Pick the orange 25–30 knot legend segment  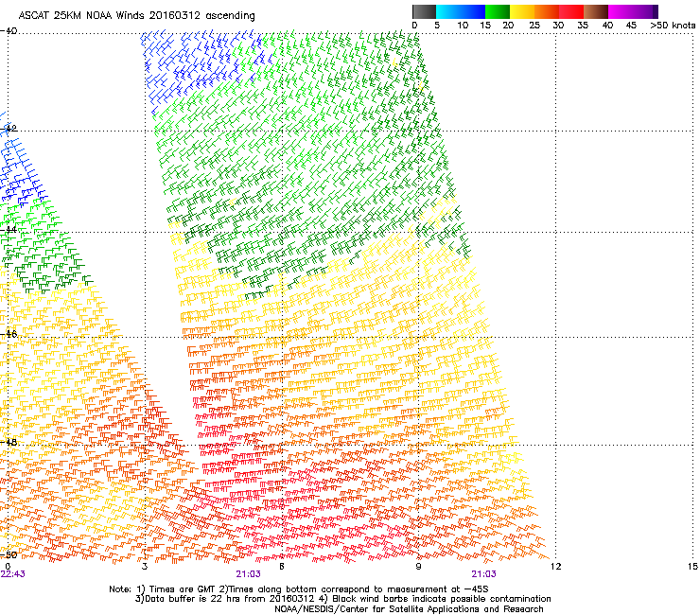[x=547, y=11]
